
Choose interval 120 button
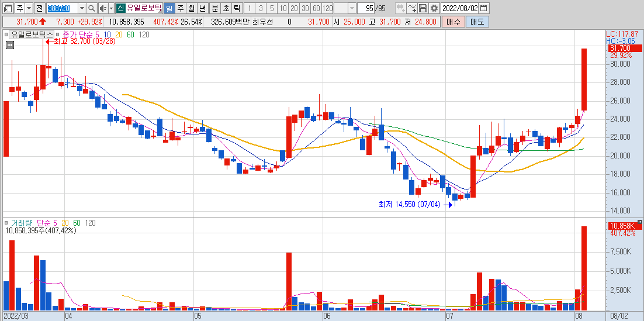coord(327,8)
